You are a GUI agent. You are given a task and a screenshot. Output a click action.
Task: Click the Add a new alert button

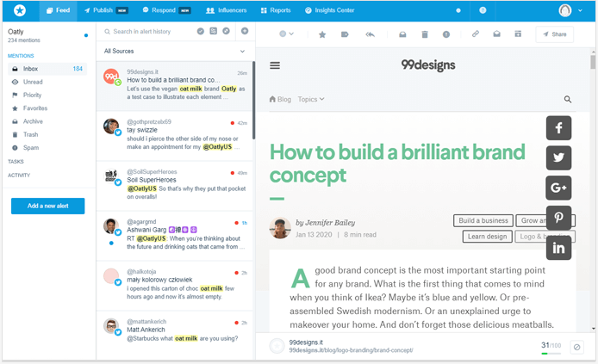pyautogui.click(x=47, y=206)
